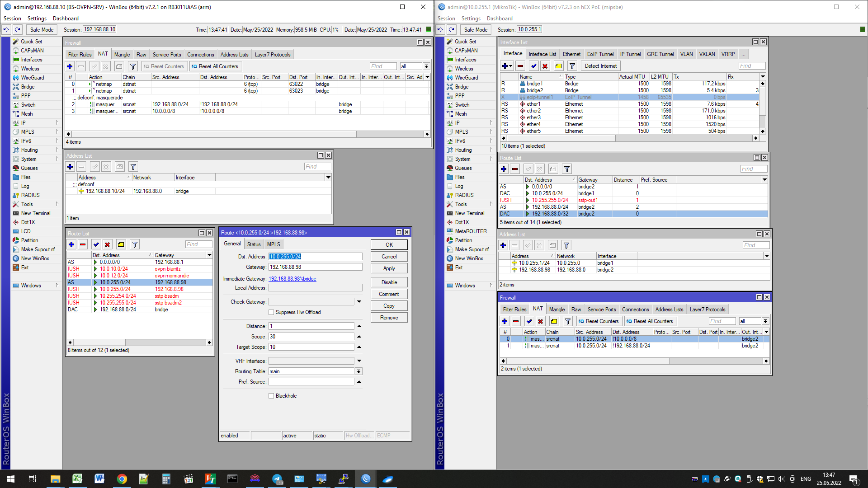Open Google Chrome from the taskbar

[122, 479]
